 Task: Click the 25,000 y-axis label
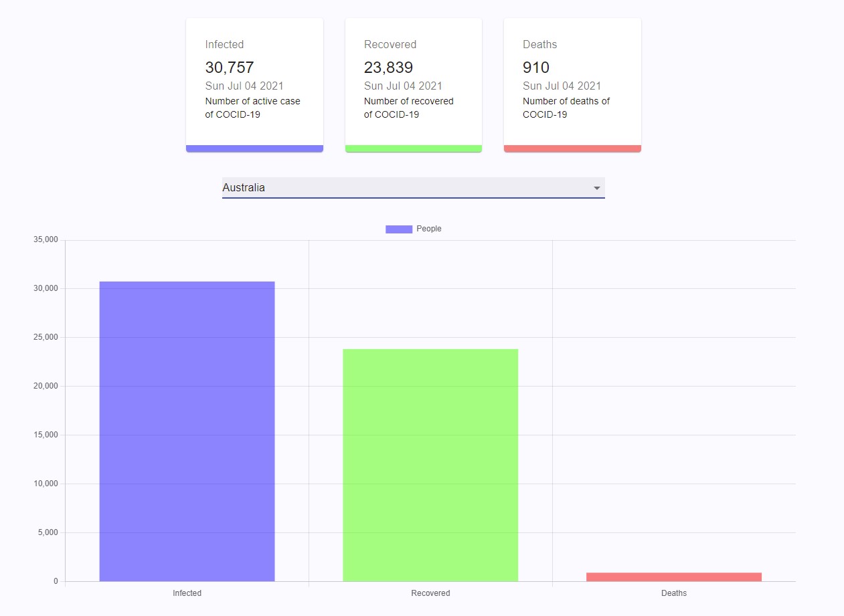coord(46,337)
